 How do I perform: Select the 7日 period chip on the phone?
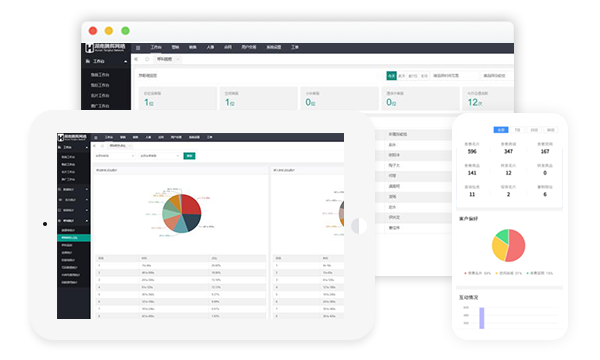(517, 130)
